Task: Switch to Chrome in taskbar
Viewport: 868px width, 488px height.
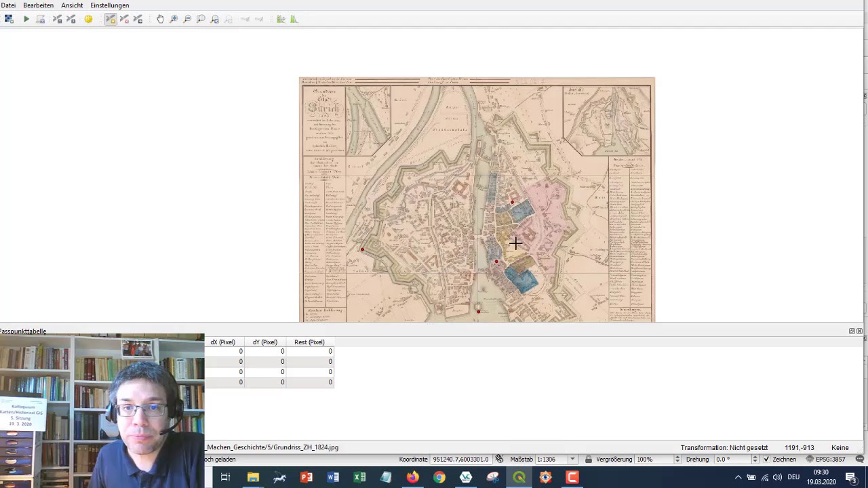Action: (x=439, y=477)
